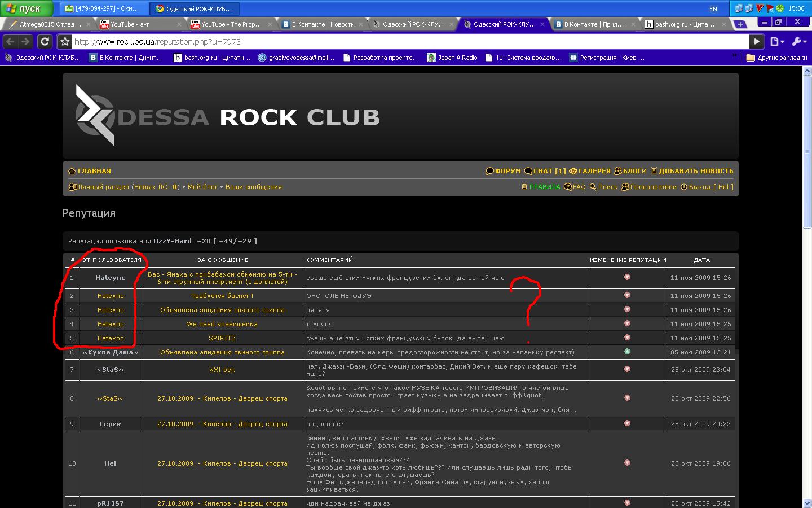The height and width of the screenshot is (508, 812).
Task: Bookmark this page with the star icon
Action: pyautogui.click(x=65, y=41)
